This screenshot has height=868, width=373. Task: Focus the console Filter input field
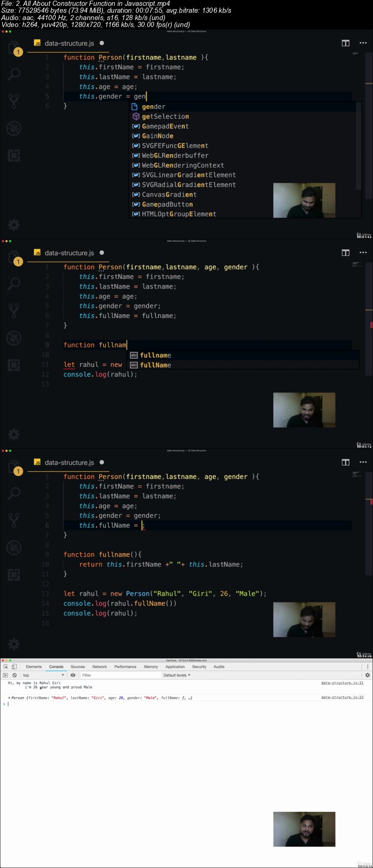pos(120,675)
